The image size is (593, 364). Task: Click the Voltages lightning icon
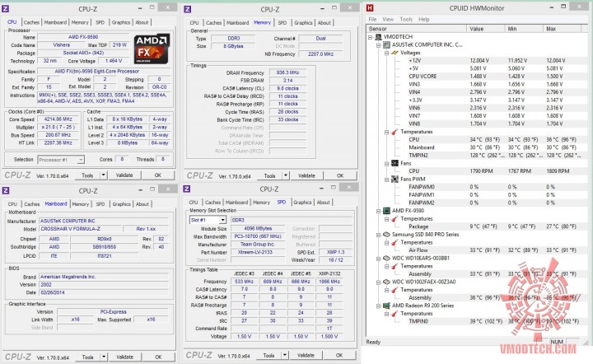click(x=395, y=53)
